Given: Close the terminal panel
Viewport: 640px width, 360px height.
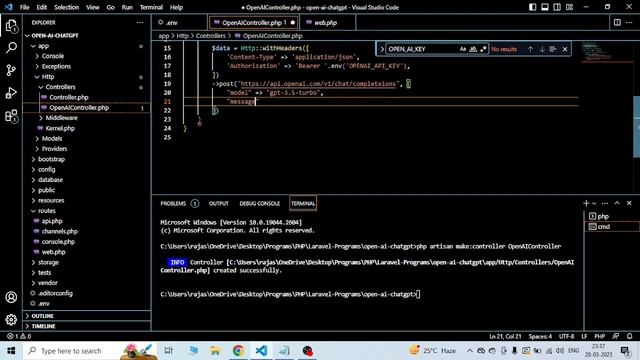Looking at the screenshot, I should (629, 203).
